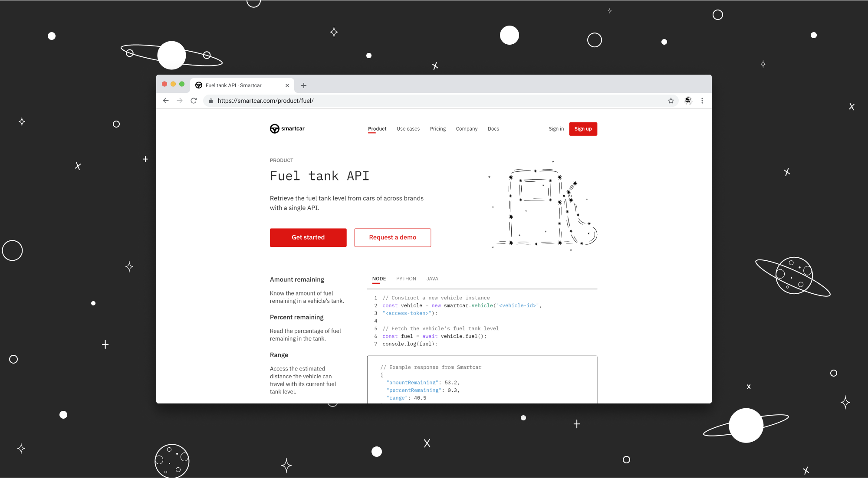This screenshot has height=482, width=868.
Task: Open Chrome's three-dot menu
Action: coord(702,100)
